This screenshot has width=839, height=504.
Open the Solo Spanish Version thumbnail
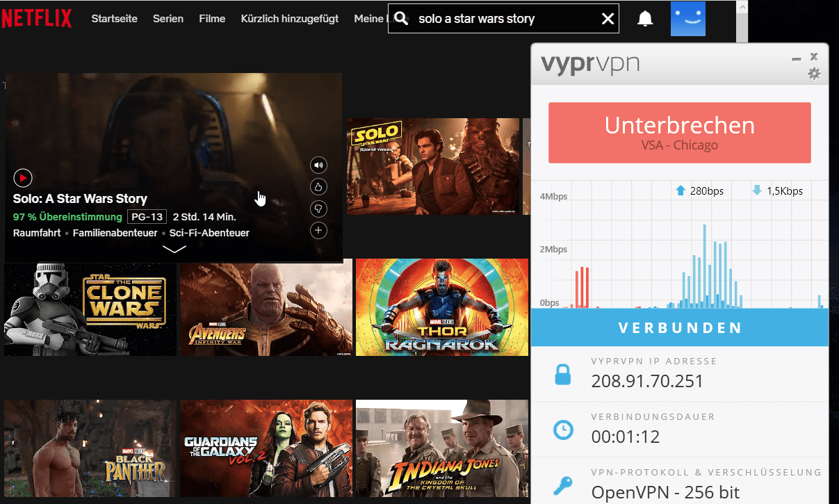tap(433, 166)
